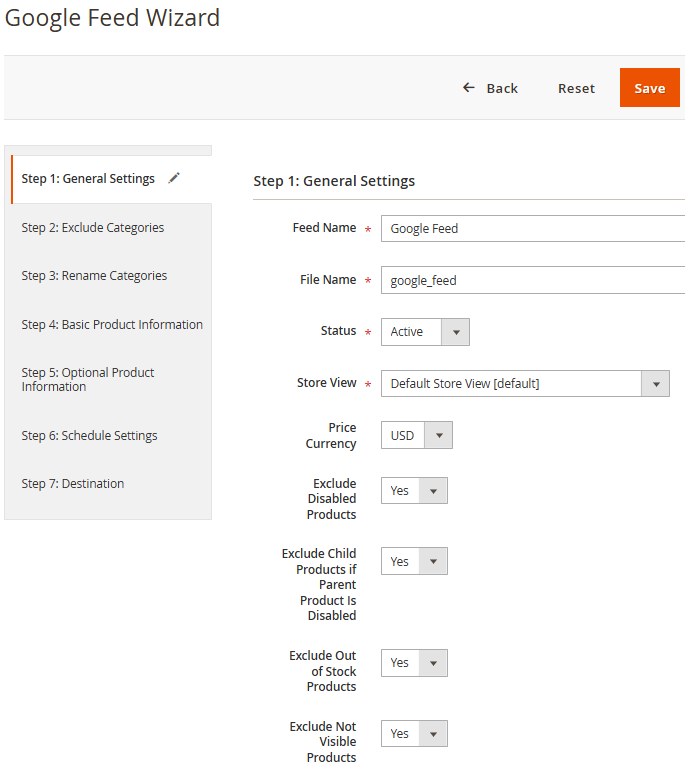Save the Google feed settings
This screenshot has height=771, width=685.
point(650,88)
